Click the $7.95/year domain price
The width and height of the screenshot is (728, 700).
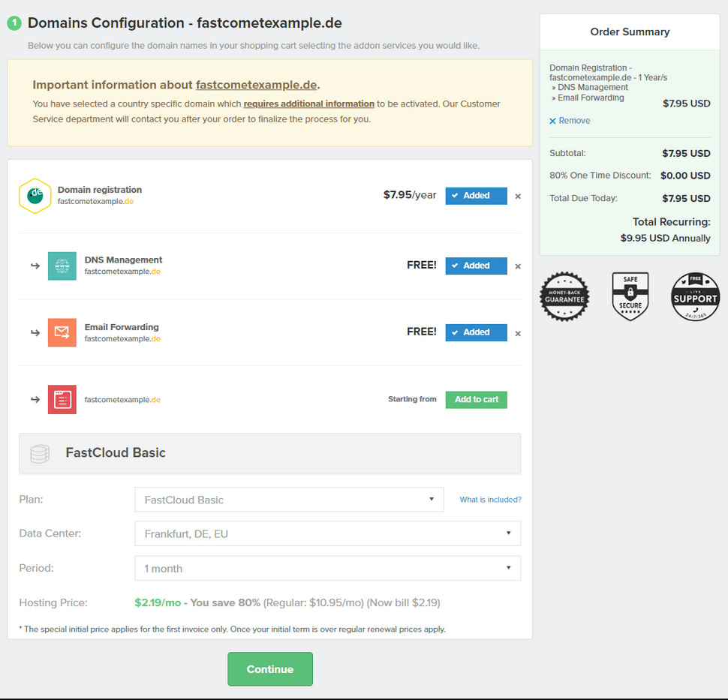click(410, 195)
